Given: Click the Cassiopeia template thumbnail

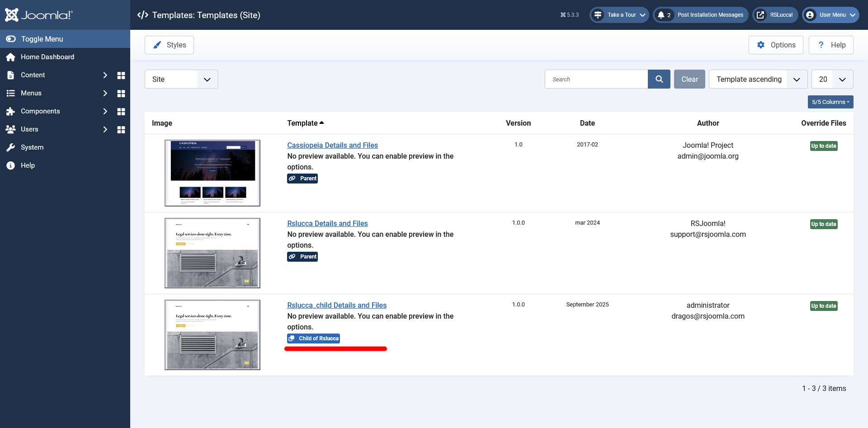Looking at the screenshot, I should coord(212,173).
